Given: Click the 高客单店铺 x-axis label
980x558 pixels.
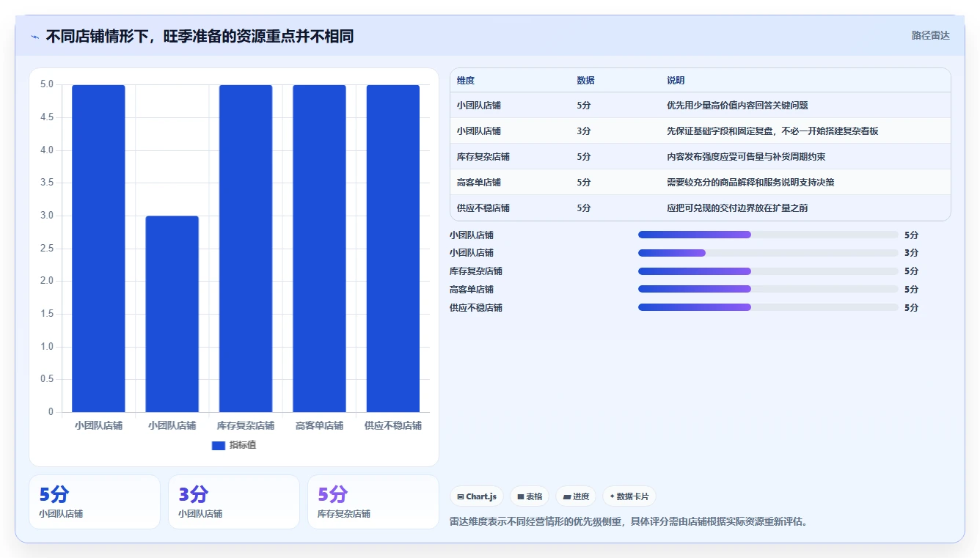Looking at the screenshot, I should (x=319, y=426).
